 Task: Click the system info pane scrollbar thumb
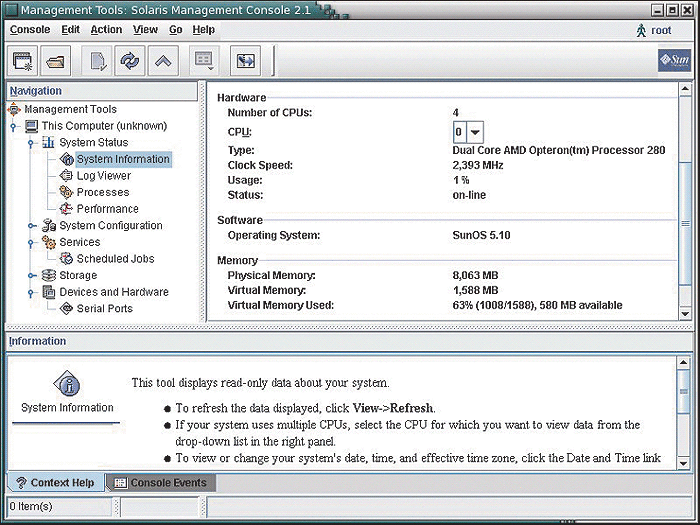(x=685, y=223)
